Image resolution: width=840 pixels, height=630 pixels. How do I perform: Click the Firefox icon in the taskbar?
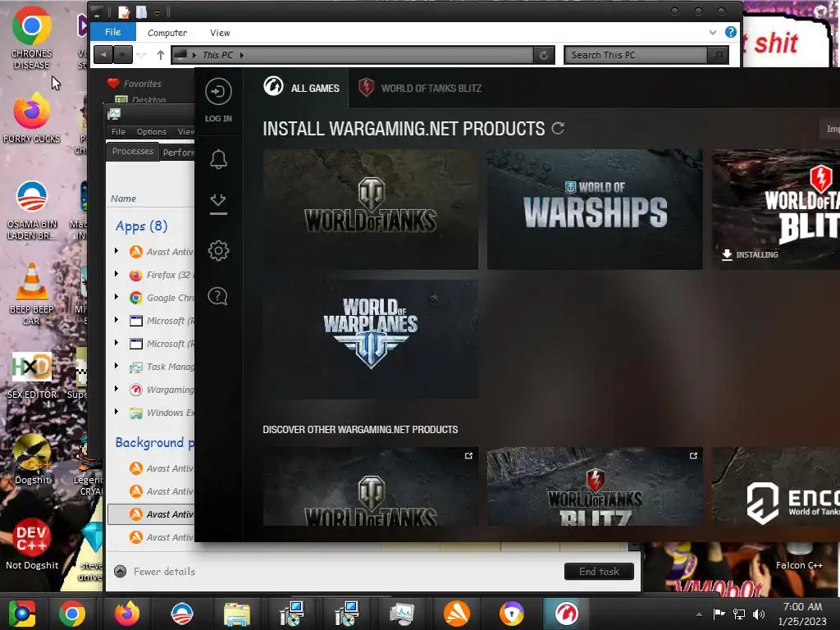pos(127,614)
